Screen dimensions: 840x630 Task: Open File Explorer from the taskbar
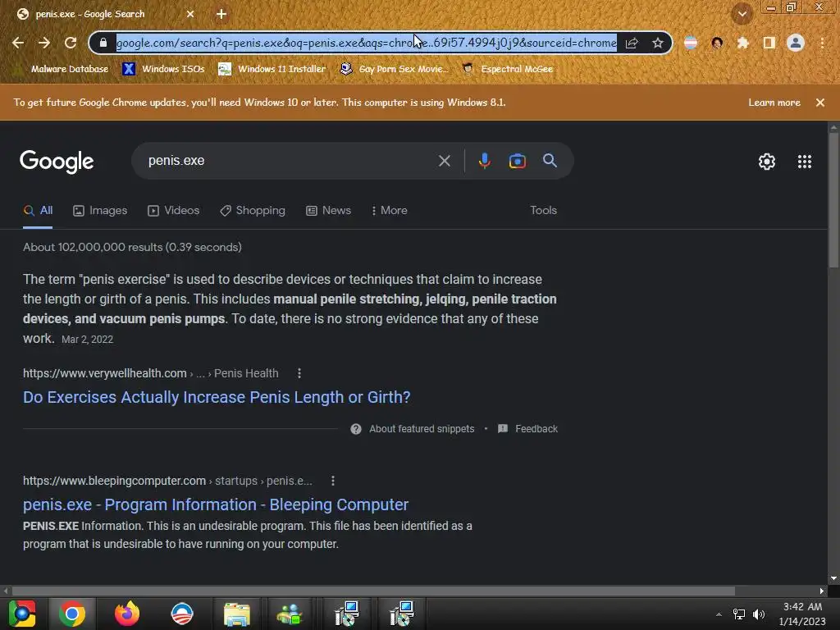236,614
